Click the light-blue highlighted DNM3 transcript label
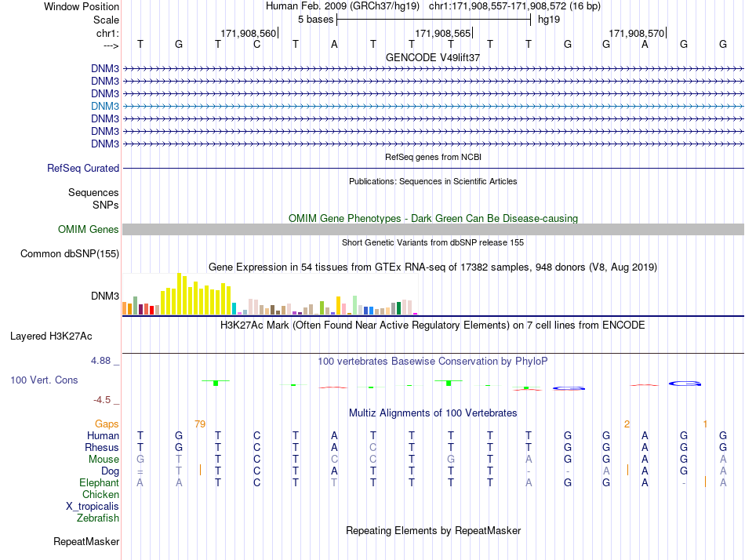Screen dimensions: 745x560 pyautogui.click(x=105, y=106)
